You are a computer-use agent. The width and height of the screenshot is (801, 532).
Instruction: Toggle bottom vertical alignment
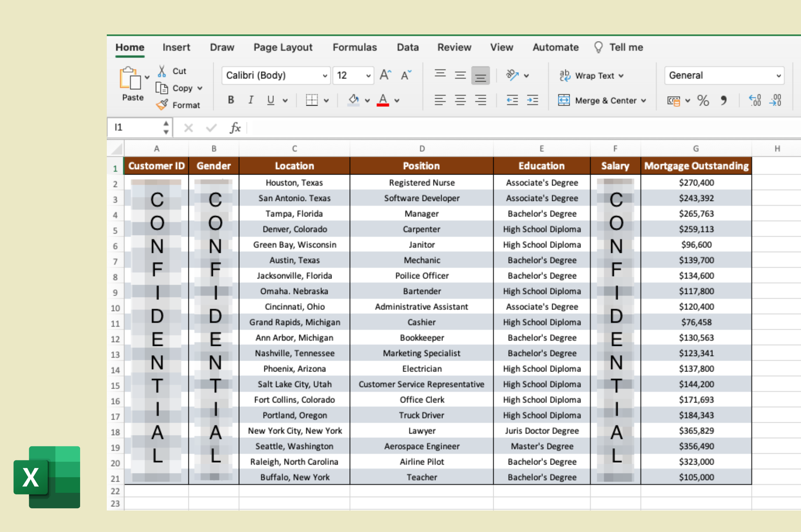point(480,76)
